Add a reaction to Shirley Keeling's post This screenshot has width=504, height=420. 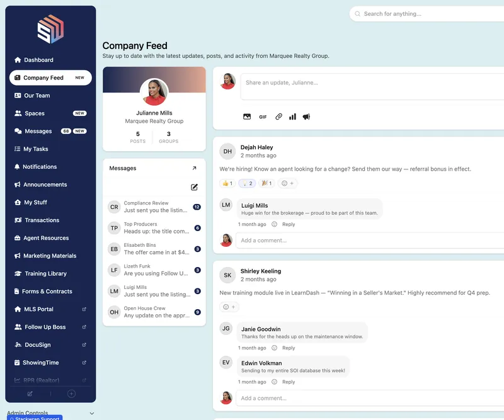(229, 307)
